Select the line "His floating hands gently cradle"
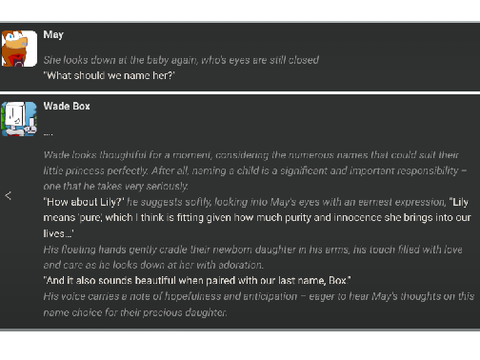 coord(253,249)
